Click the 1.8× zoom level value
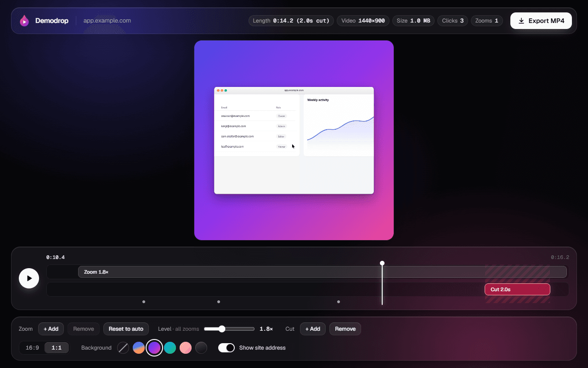Screen dimensions: 588x368 266,329
